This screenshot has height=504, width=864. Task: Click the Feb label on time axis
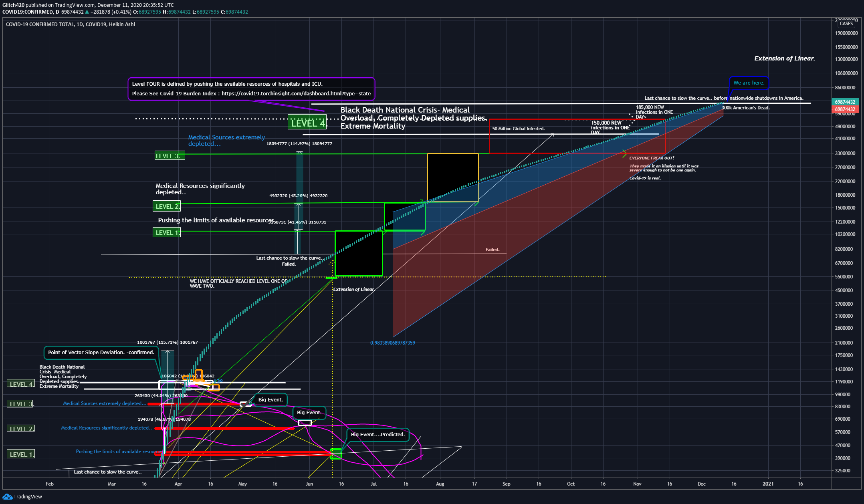pyautogui.click(x=50, y=484)
